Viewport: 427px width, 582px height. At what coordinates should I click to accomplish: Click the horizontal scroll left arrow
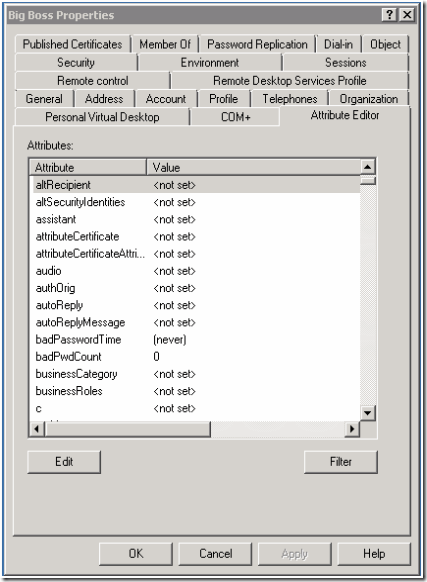(36, 429)
